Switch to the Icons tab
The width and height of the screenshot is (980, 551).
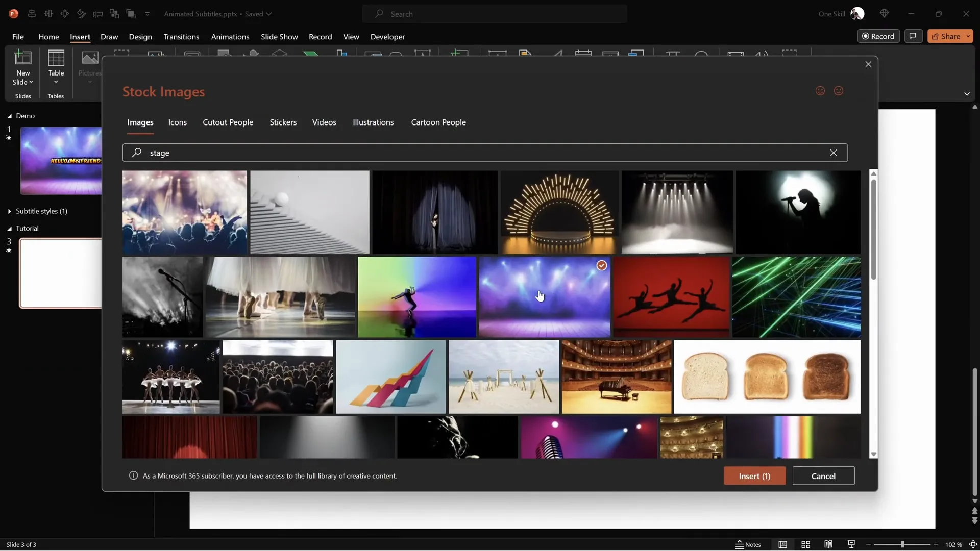(x=178, y=122)
